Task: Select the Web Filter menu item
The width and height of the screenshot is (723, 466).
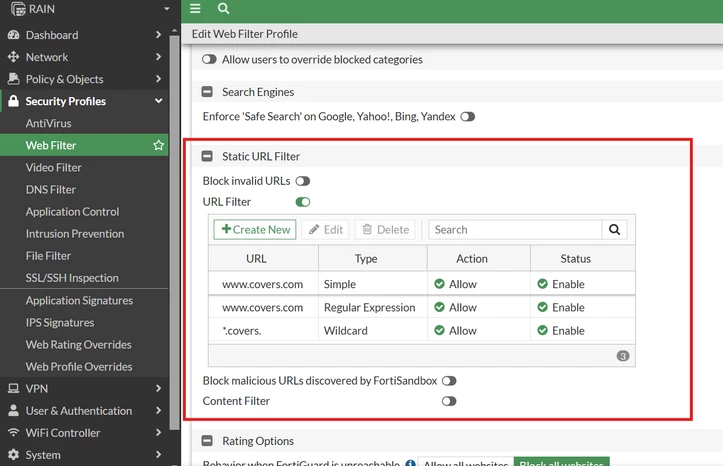Action: [84, 145]
